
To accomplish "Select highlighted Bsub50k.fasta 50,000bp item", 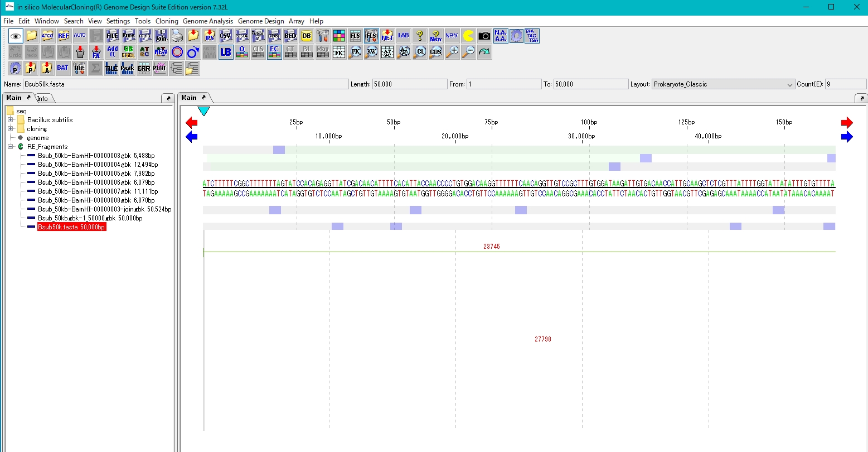I will pos(71,227).
